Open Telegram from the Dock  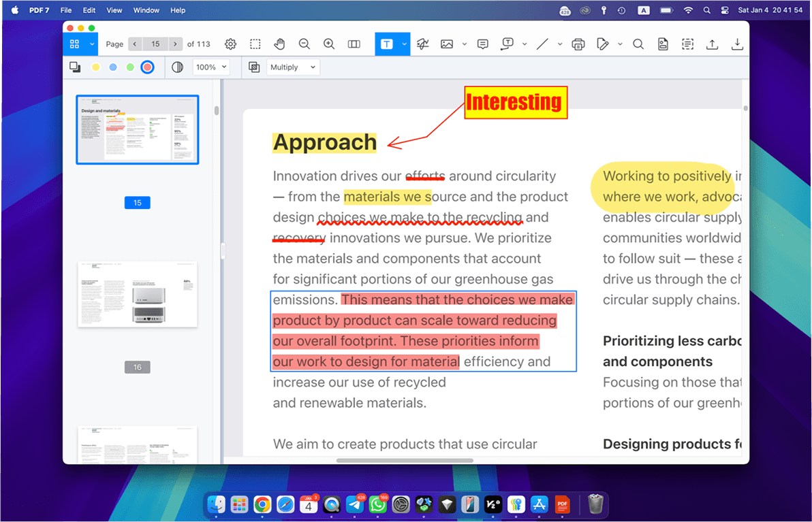click(355, 504)
